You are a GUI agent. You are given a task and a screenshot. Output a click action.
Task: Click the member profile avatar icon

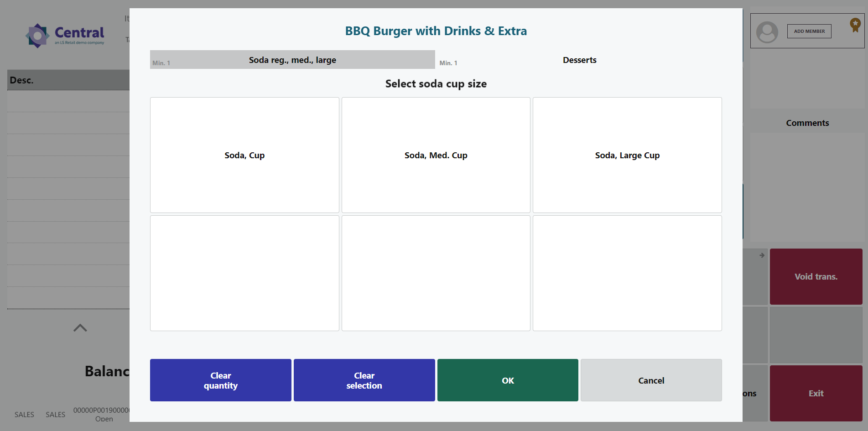tap(767, 32)
